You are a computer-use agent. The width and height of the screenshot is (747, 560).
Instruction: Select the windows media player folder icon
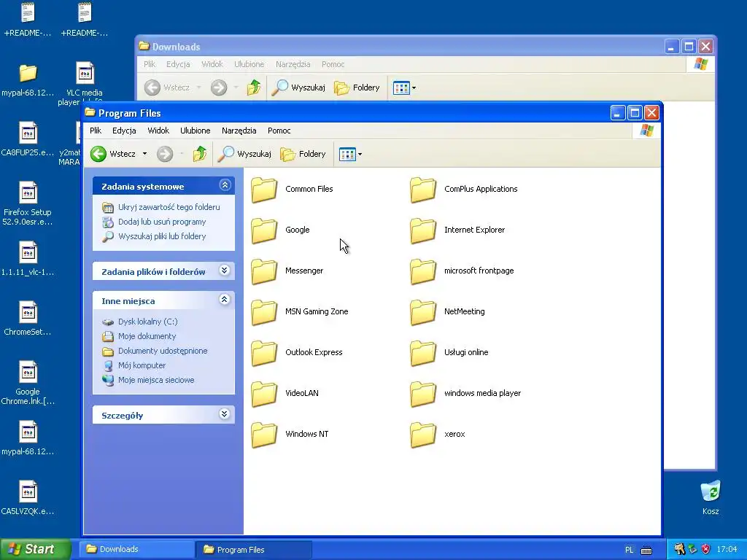click(423, 394)
